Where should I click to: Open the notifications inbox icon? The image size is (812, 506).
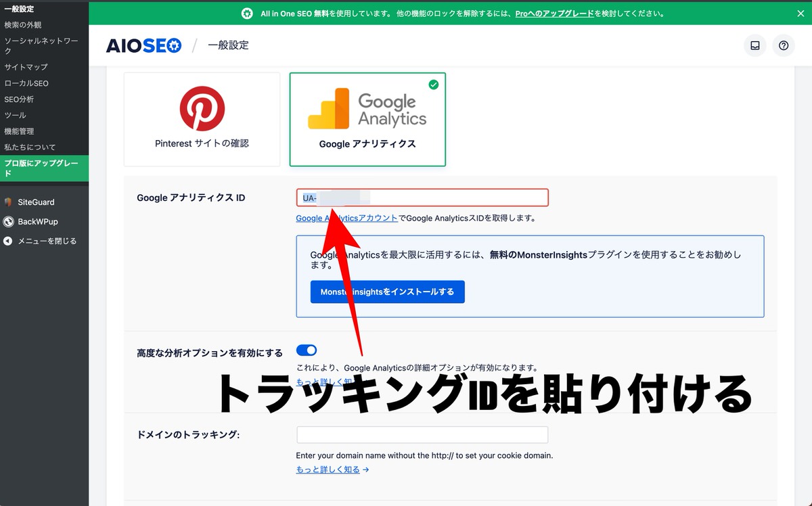click(755, 45)
